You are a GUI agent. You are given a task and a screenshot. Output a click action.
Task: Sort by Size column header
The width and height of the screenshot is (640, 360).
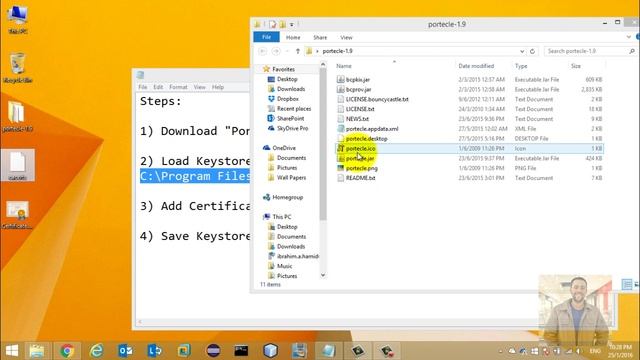576,66
